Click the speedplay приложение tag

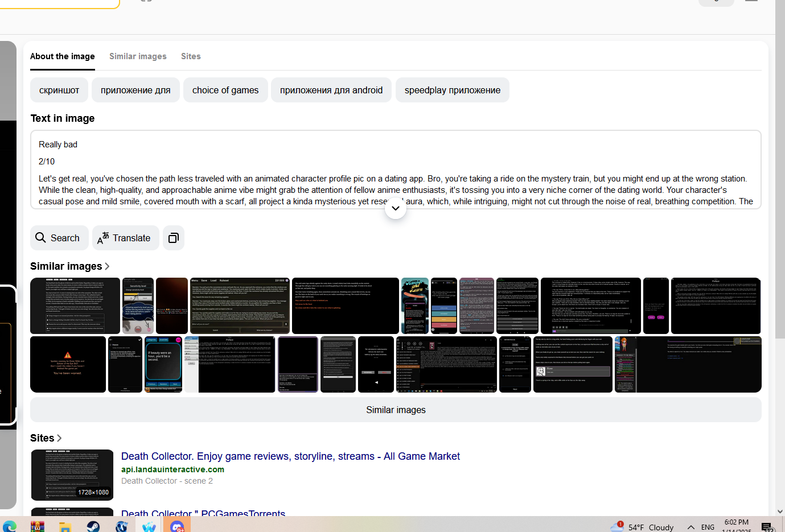coord(453,90)
